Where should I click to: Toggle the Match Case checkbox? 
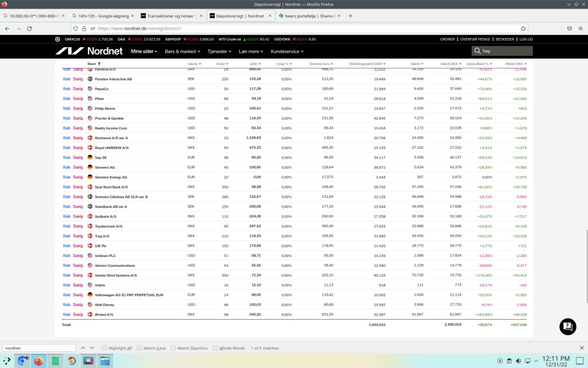[x=140, y=348]
